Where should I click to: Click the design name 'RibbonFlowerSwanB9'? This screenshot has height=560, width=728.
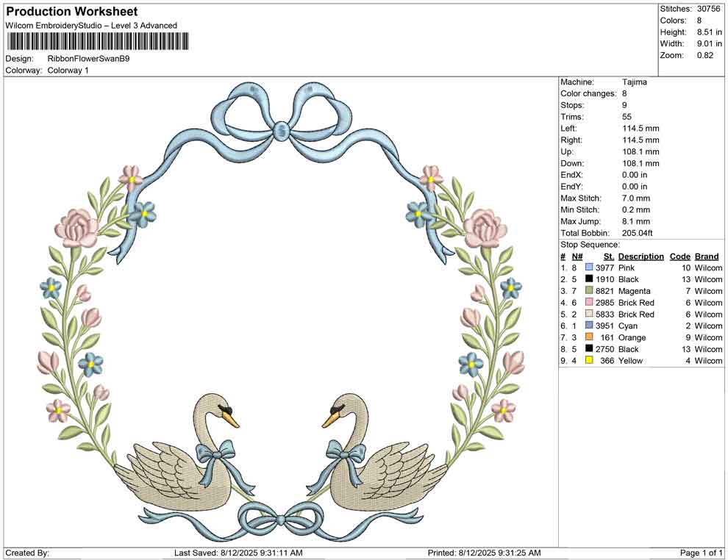(89, 59)
